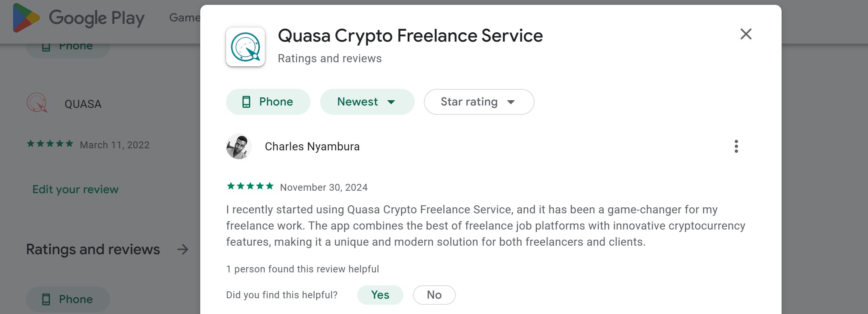
Task: Click the phone icon on the Phone filter chip
Action: [247, 102]
